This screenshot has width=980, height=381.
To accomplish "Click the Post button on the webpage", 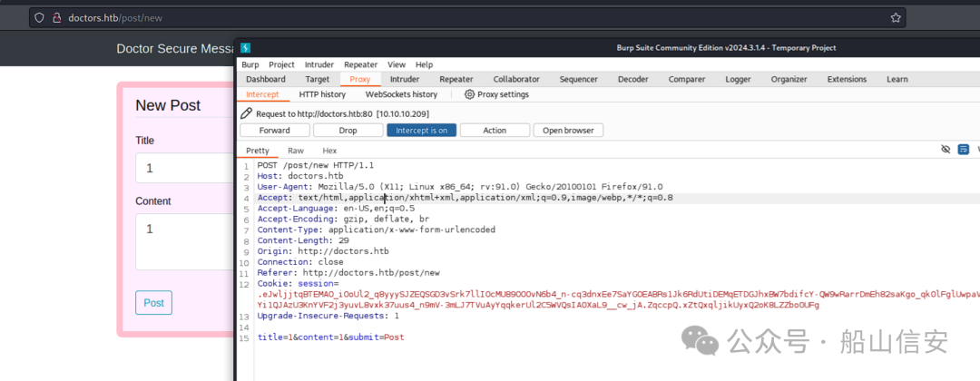I will (x=153, y=302).
